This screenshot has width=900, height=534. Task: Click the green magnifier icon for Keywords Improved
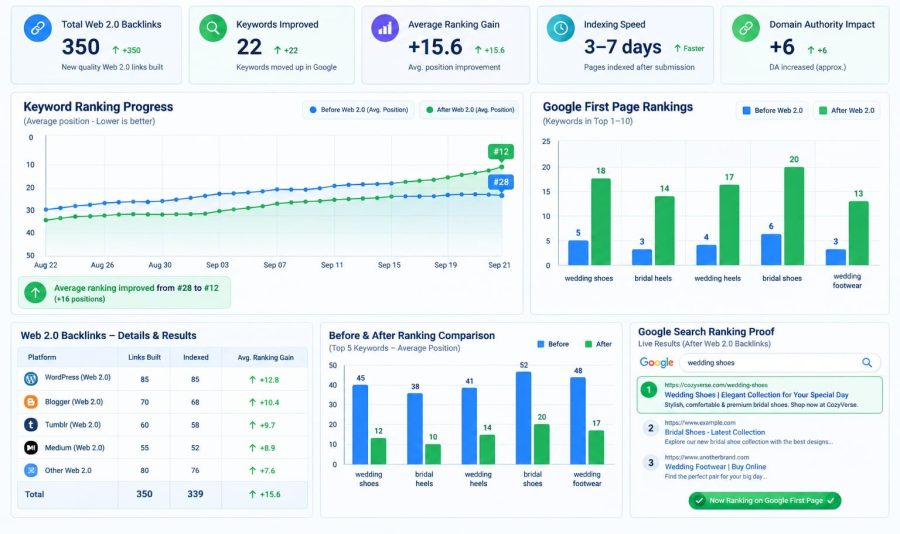pyautogui.click(x=213, y=28)
